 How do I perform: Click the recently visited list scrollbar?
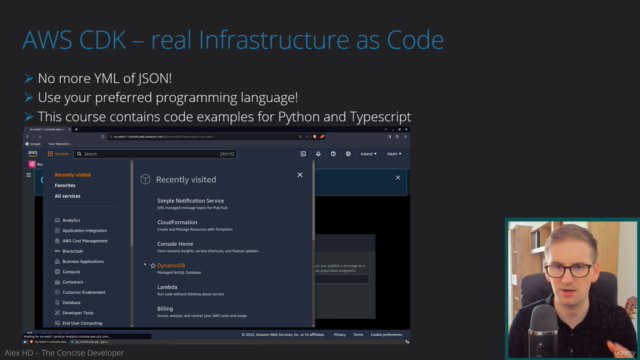click(313, 201)
